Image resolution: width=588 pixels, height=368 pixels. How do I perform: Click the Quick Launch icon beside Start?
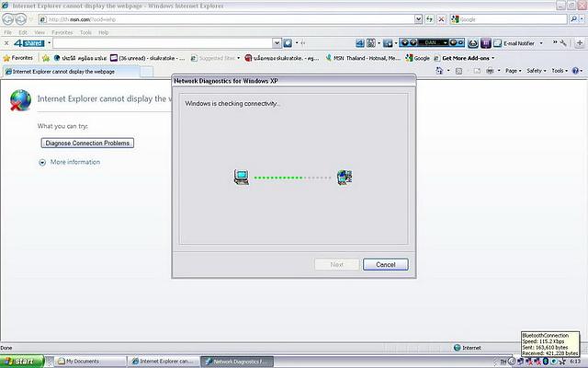coord(50,362)
